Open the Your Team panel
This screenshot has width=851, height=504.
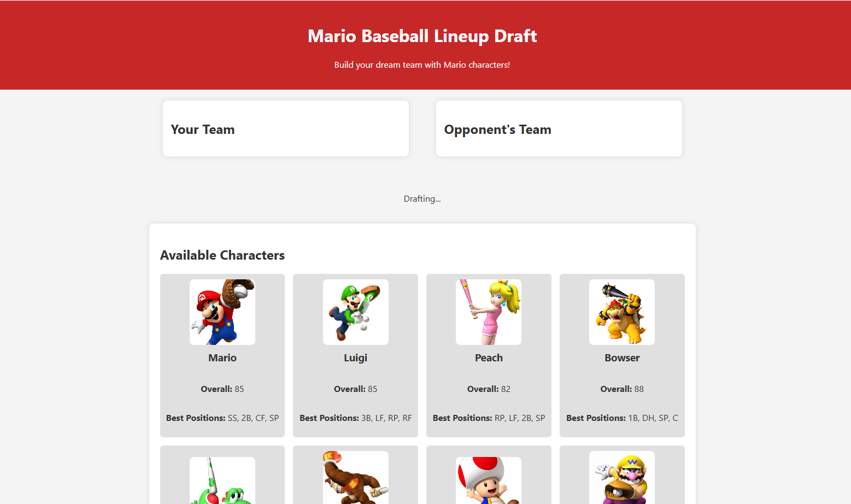click(285, 129)
